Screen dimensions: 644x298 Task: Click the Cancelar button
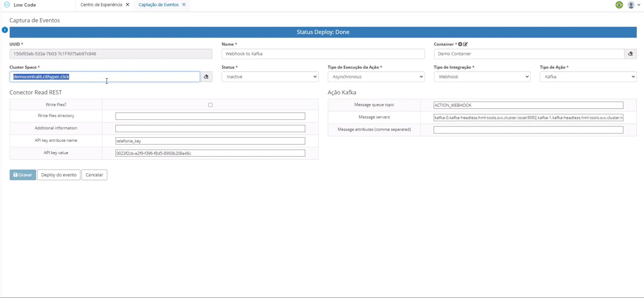94,175
